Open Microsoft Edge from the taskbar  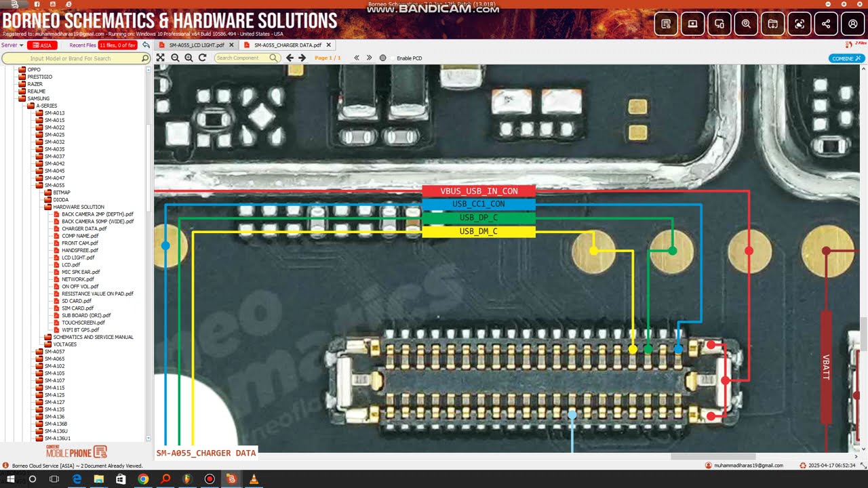click(x=77, y=479)
